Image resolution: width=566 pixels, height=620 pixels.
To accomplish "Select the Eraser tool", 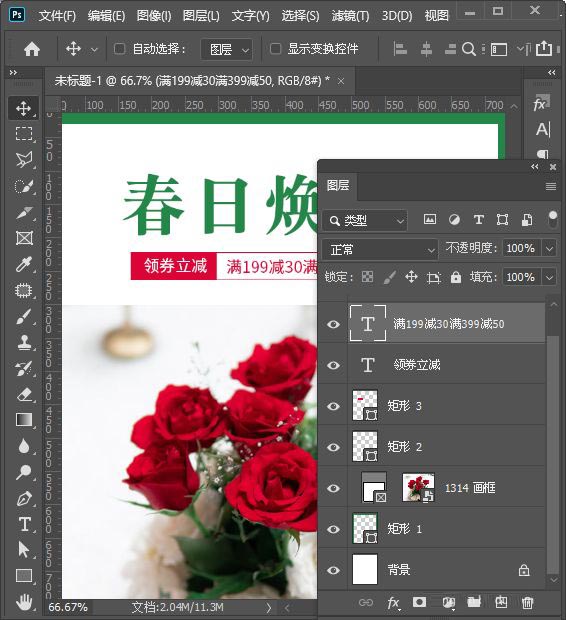I will (24, 395).
